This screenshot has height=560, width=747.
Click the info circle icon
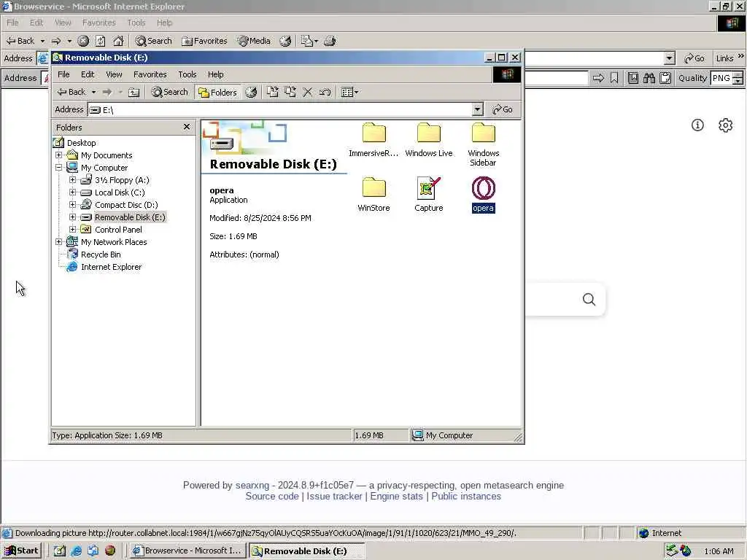point(697,125)
